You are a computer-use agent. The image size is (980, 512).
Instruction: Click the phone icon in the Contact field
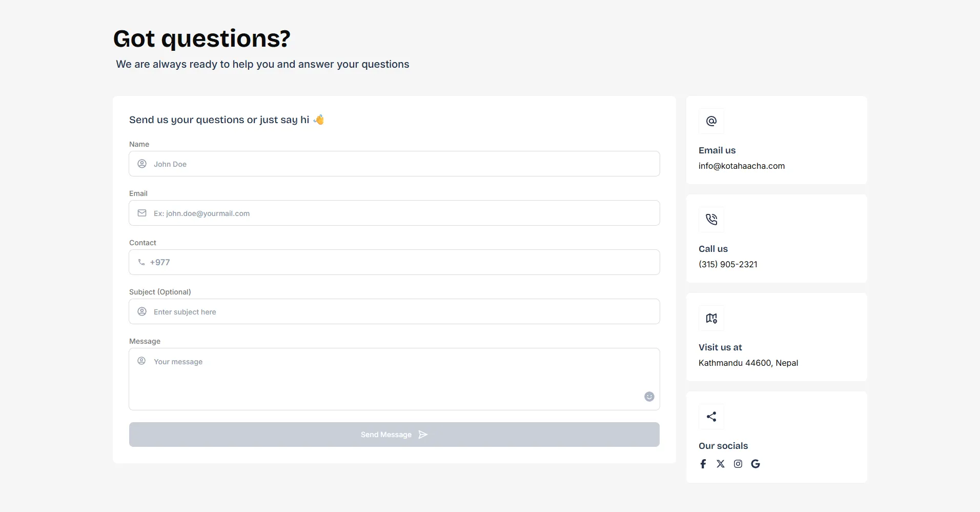pyautogui.click(x=141, y=262)
